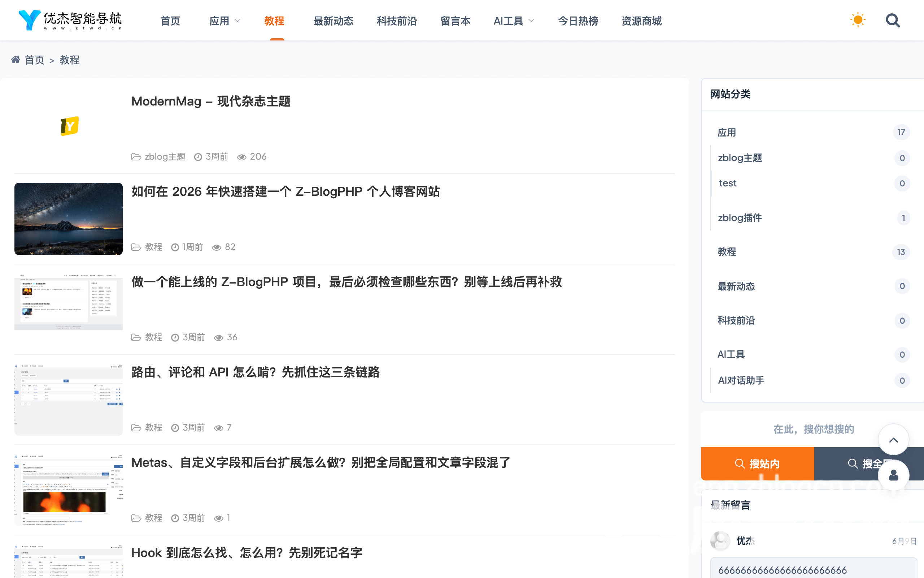
Task: Open article 路由、评论和 API 怎么啃
Action: 255,372
